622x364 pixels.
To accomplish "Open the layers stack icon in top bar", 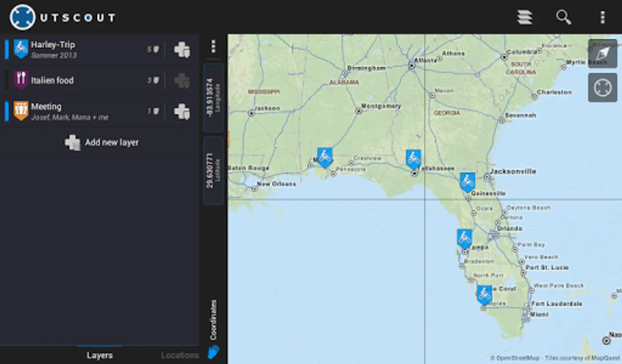I will point(525,17).
